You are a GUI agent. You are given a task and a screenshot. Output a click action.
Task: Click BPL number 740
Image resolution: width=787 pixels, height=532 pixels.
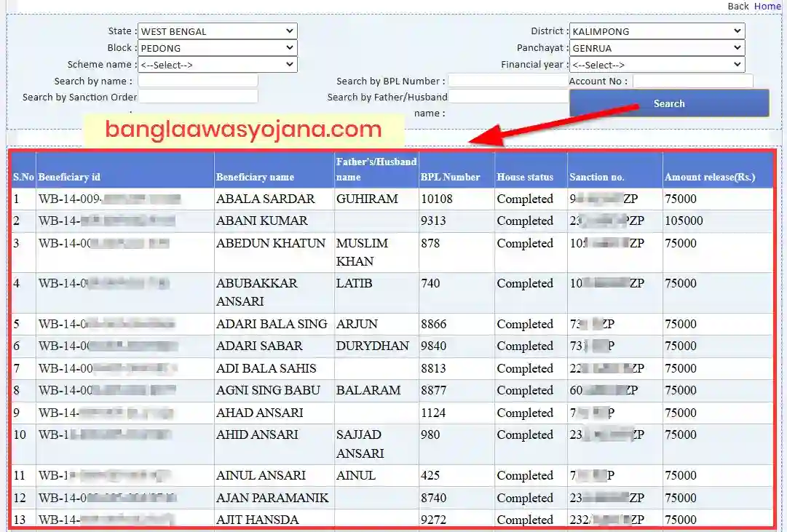[x=430, y=283]
